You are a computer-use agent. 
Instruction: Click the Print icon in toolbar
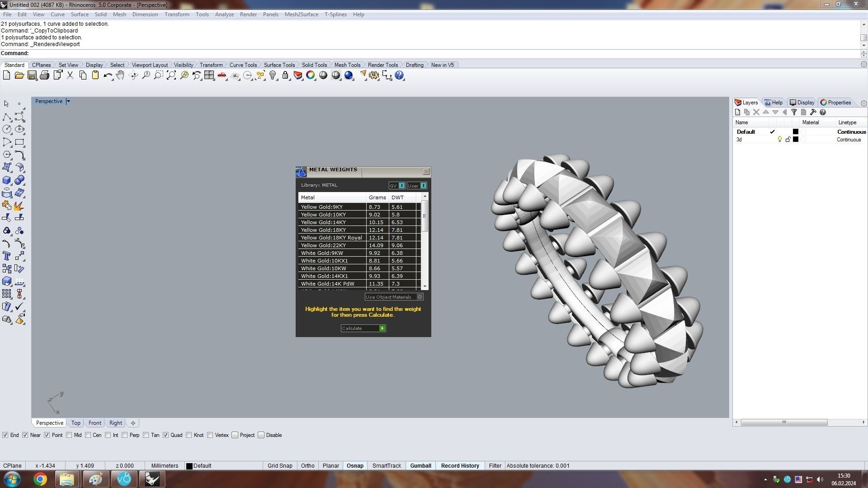coord(44,75)
